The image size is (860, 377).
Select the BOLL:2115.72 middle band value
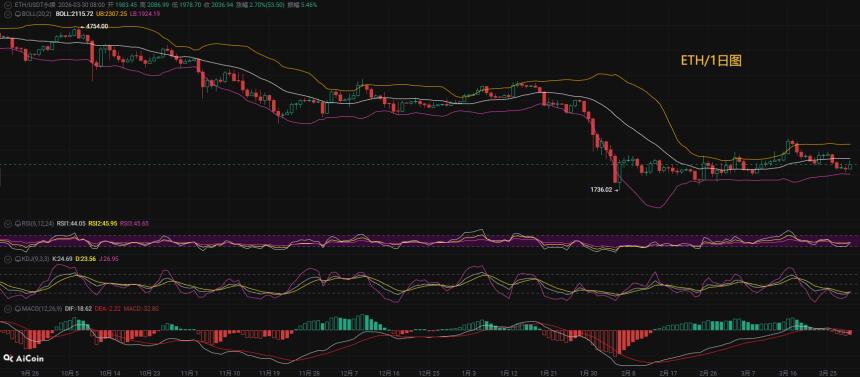[75, 14]
